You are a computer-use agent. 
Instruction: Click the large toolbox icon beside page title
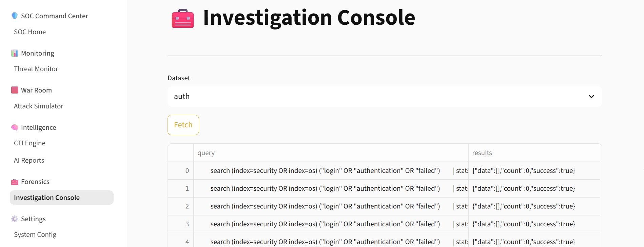183,18
